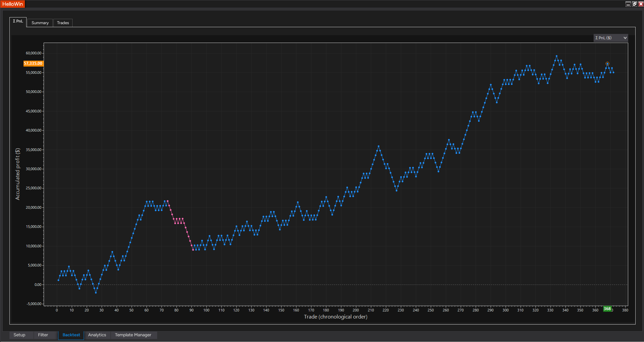This screenshot has width=644, height=342.
Task: Open the Analytics tab
Action: pos(97,335)
